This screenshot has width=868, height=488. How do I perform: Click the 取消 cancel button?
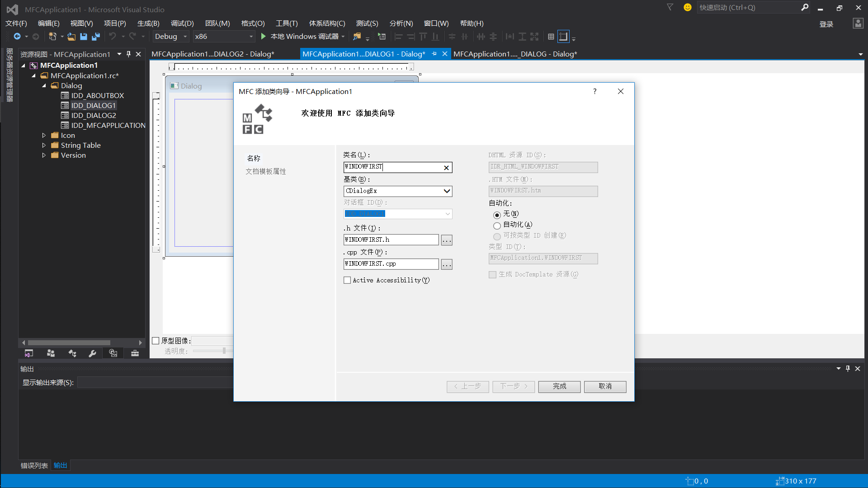click(x=605, y=387)
